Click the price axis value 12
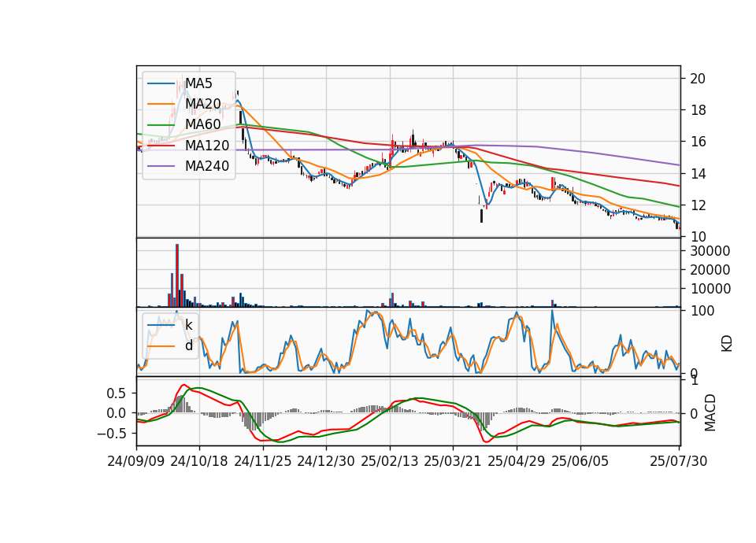The width and height of the screenshot is (756, 543). (x=698, y=205)
